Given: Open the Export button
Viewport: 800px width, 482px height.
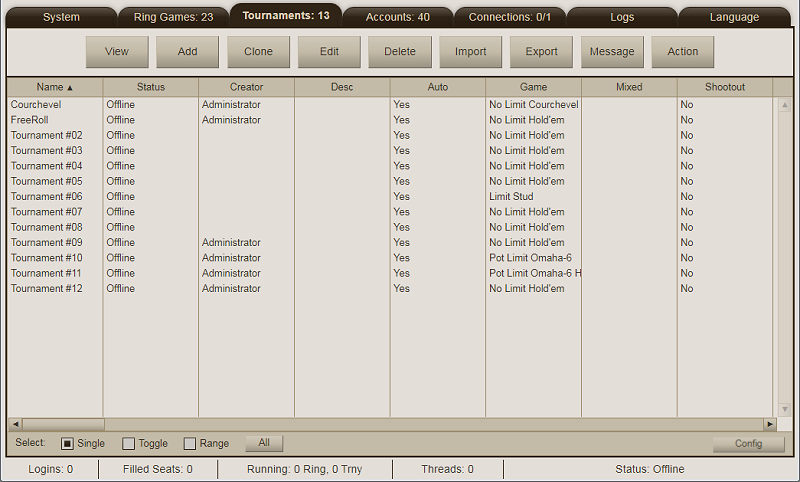Looking at the screenshot, I should point(541,52).
